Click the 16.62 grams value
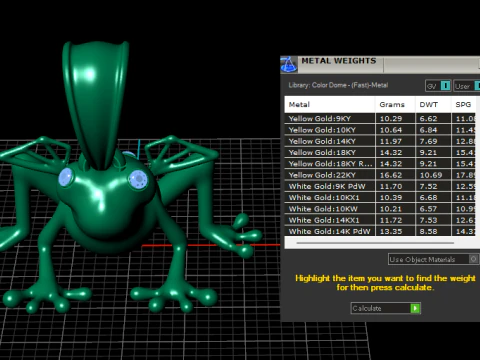 391,175
